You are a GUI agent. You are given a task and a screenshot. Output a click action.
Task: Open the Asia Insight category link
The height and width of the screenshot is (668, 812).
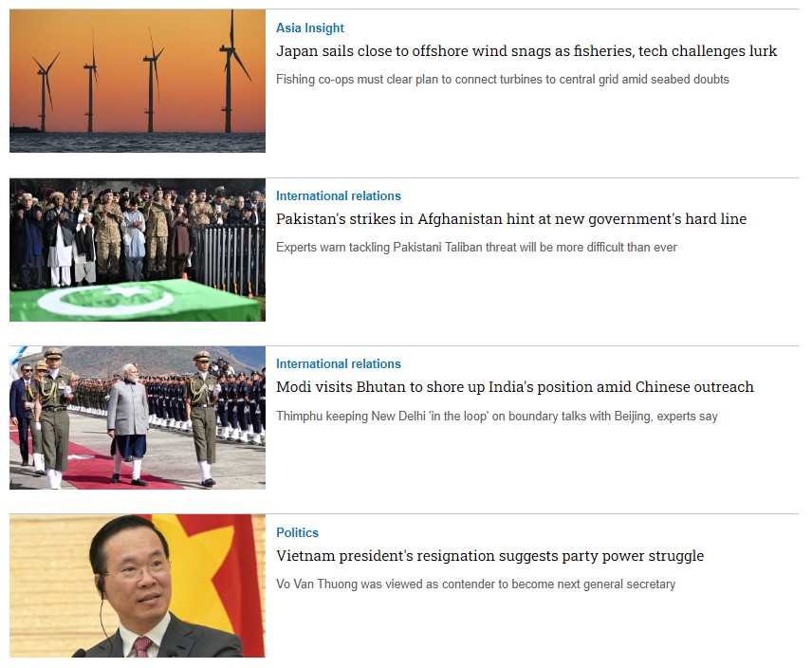pos(309,28)
